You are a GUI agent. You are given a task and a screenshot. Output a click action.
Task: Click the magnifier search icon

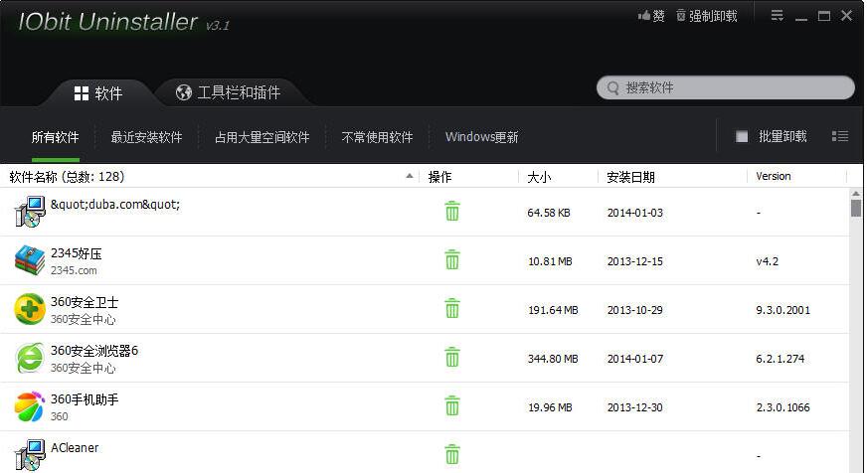(612, 88)
